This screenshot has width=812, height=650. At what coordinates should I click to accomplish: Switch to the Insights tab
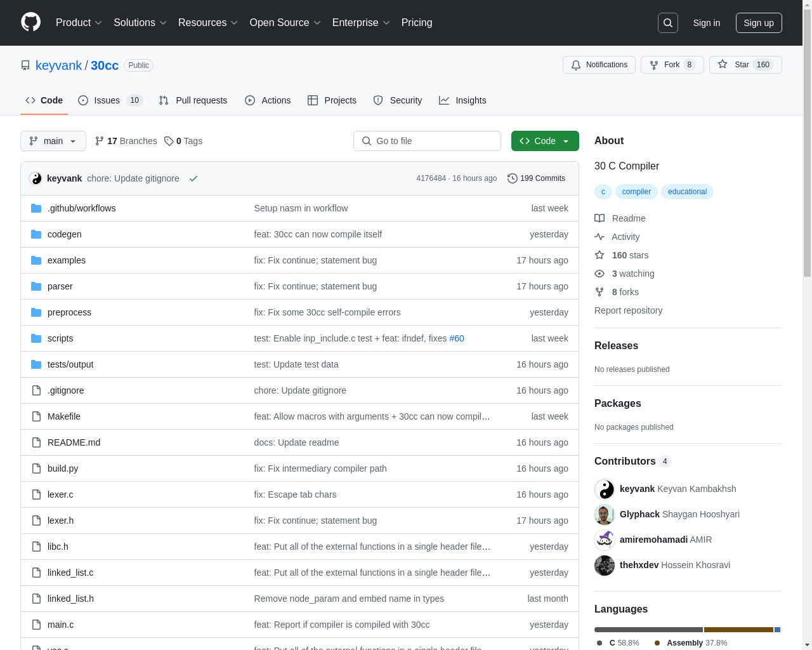pos(462,100)
